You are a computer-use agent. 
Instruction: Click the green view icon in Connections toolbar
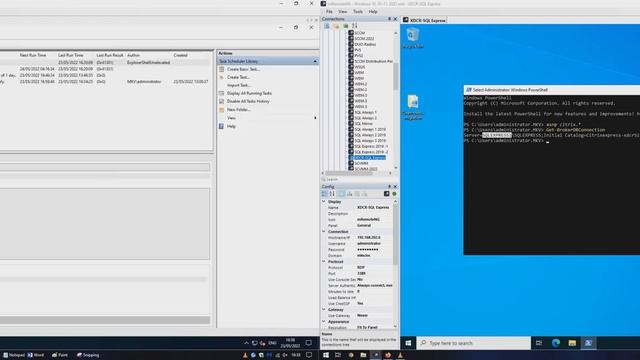pyautogui.click(x=345, y=26)
